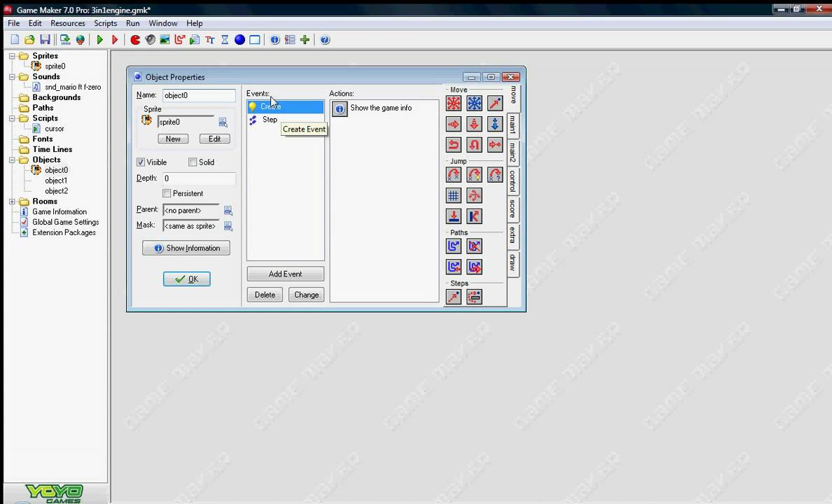The height and width of the screenshot is (504, 832).
Task: Click the Change event button
Action: [x=306, y=295]
